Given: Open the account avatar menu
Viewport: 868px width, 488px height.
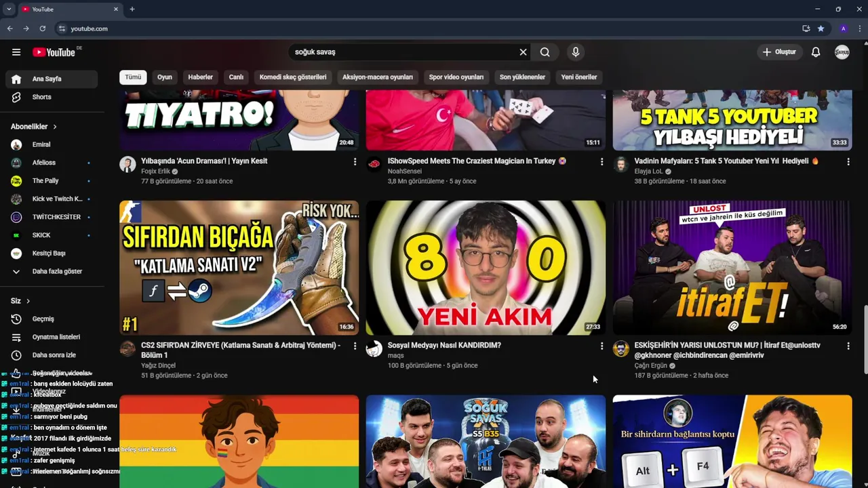Looking at the screenshot, I should pyautogui.click(x=842, y=52).
